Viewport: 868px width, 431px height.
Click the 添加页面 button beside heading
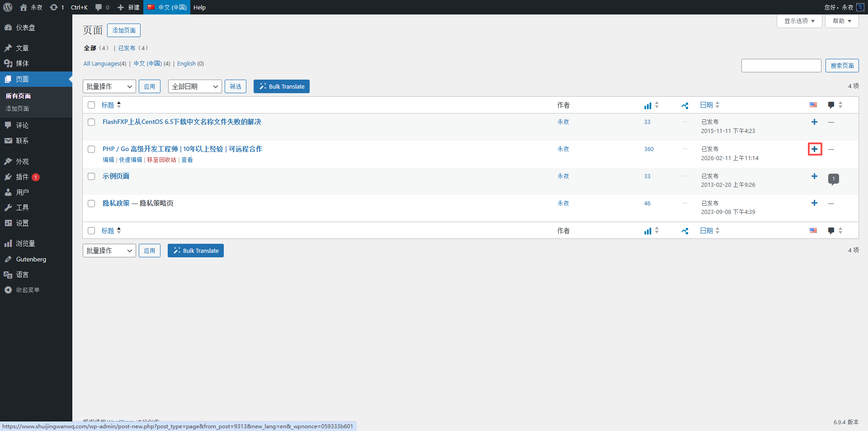click(x=124, y=30)
